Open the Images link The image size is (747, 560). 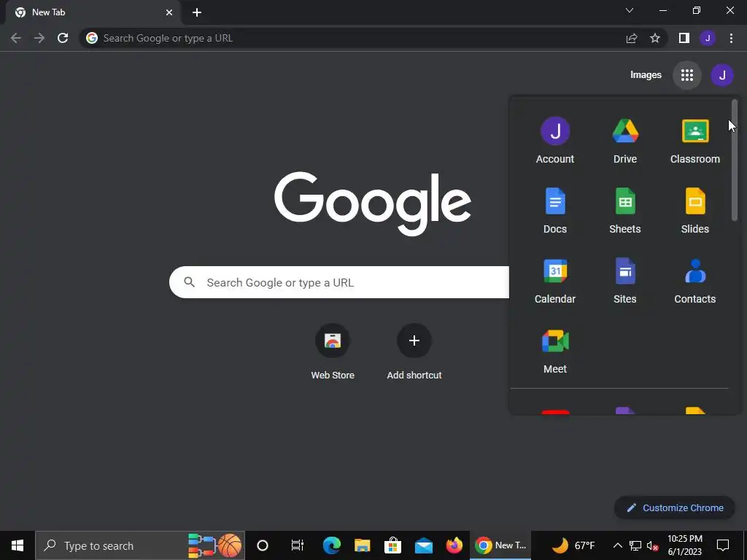coord(646,75)
